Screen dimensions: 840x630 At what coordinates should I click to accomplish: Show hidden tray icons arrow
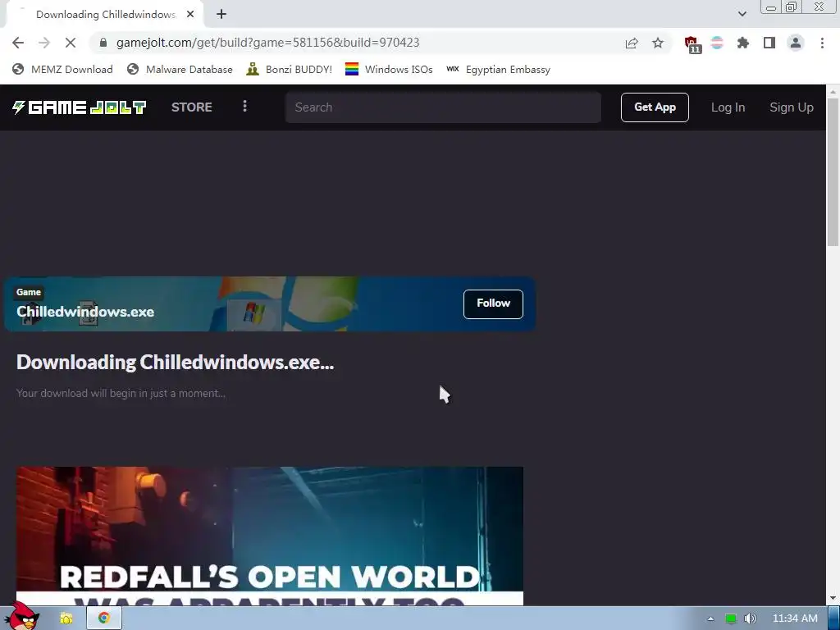pyautogui.click(x=710, y=619)
